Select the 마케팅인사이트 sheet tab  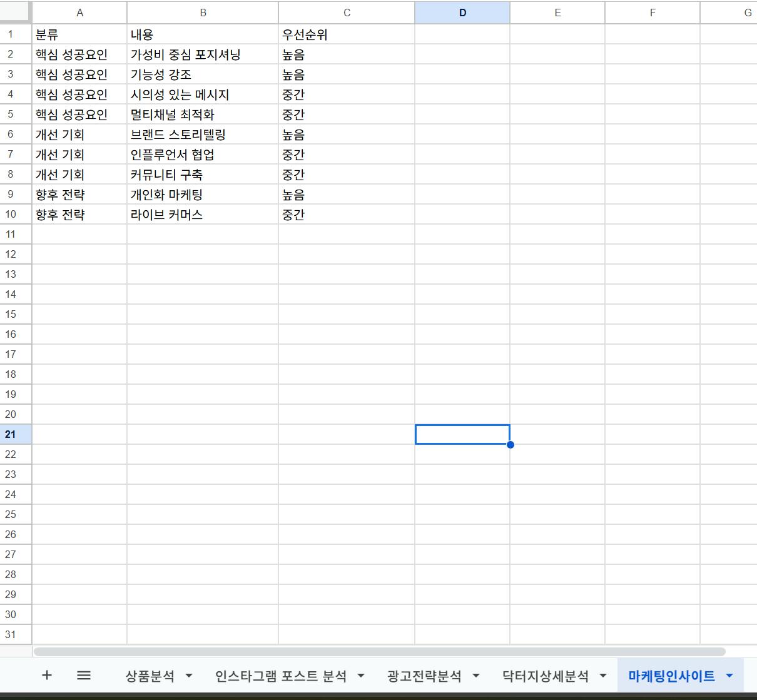[671, 676]
